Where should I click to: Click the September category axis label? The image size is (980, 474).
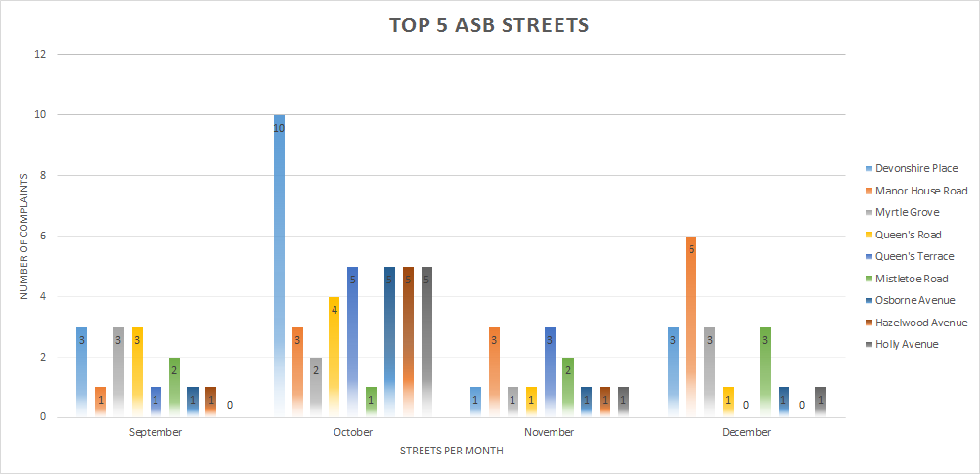[x=156, y=432]
